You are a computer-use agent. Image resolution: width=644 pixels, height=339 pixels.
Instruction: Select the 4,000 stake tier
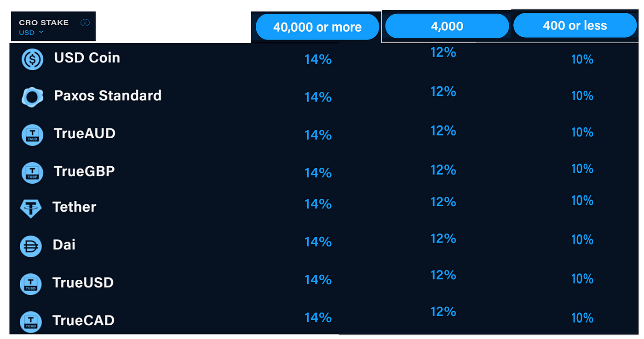tap(447, 26)
